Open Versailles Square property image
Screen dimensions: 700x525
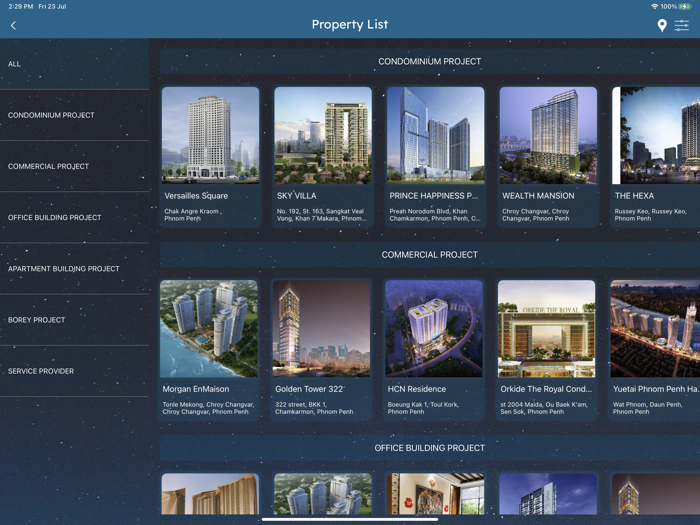pyautogui.click(x=210, y=135)
